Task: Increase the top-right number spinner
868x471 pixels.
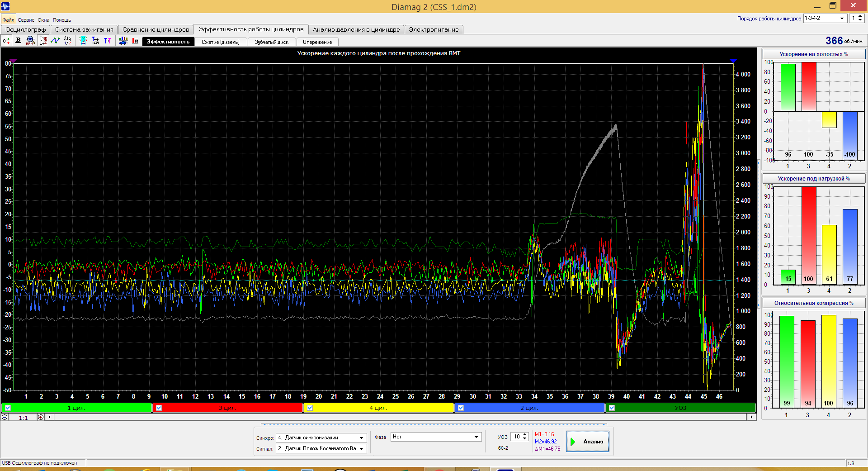Action: 860,16
